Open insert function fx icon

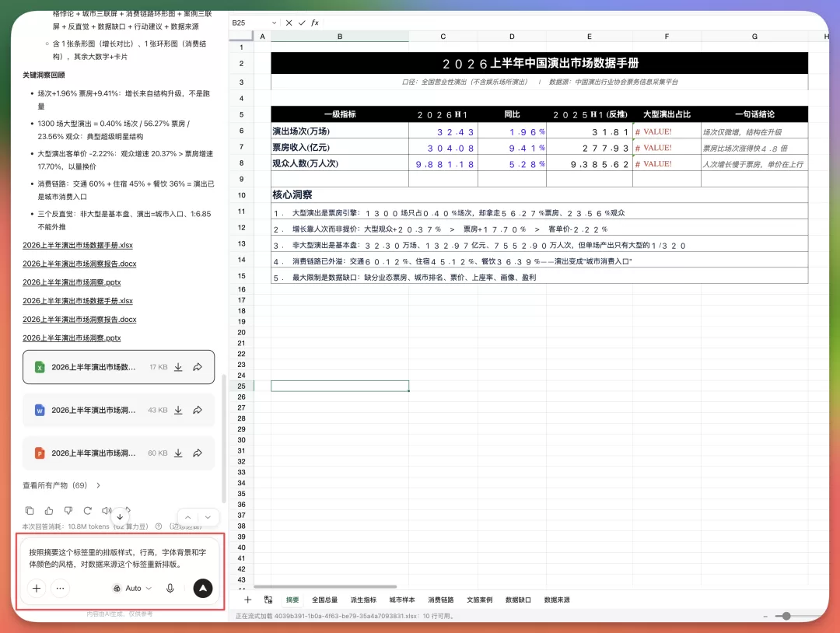tap(315, 23)
